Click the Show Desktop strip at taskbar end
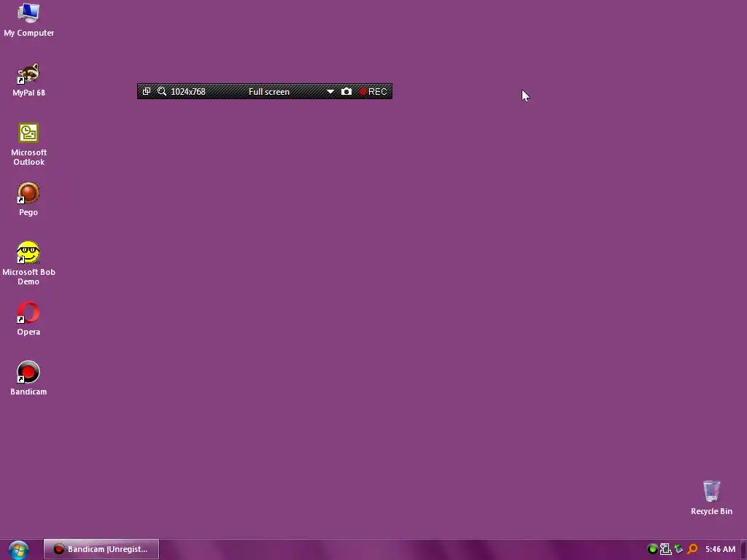The height and width of the screenshot is (560, 747). tap(743, 550)
